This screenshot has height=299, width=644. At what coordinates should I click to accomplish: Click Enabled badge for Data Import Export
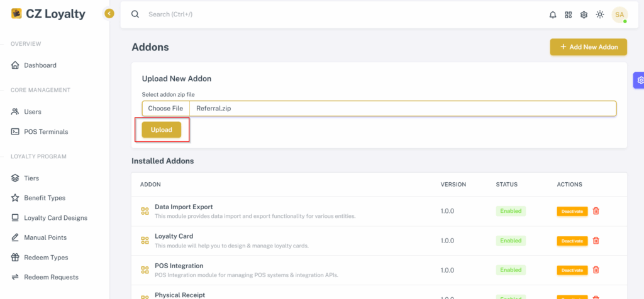coord(511,211)
